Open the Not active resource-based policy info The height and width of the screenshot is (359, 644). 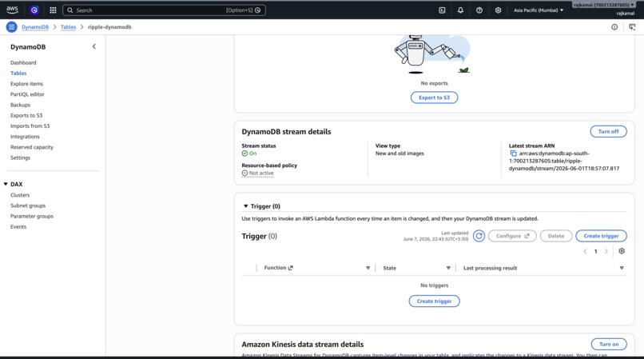(x=257, y=174)
